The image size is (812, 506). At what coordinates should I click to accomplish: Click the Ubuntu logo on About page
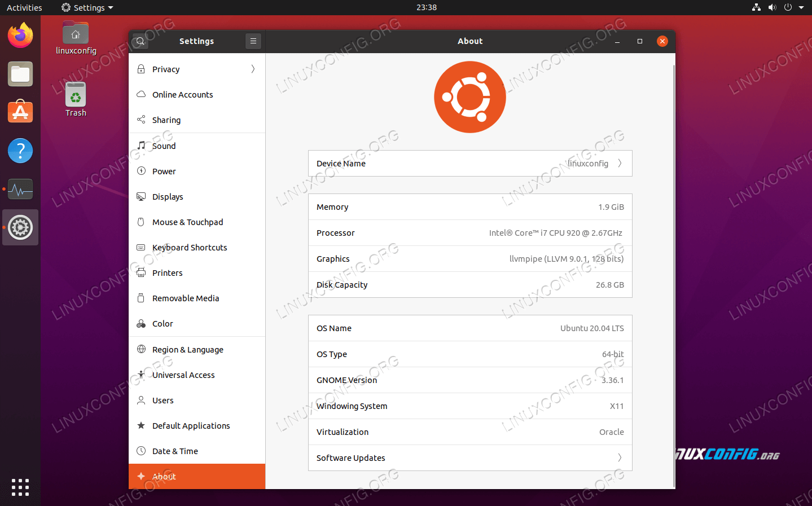[x=470, y=97]
